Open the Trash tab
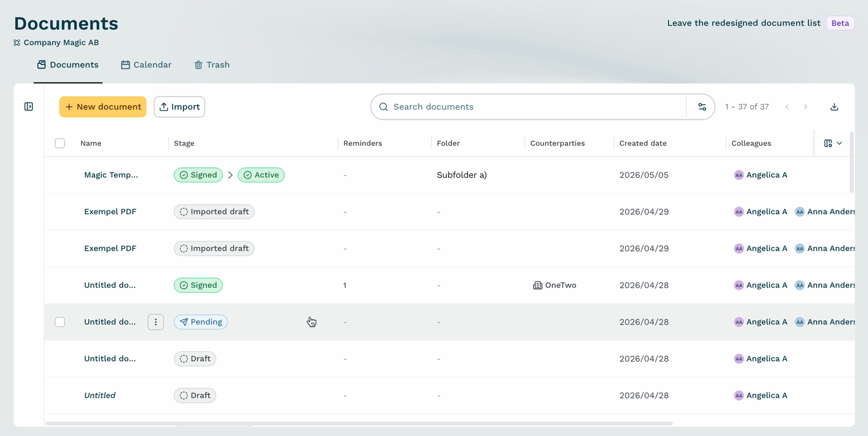 (211, 64)
